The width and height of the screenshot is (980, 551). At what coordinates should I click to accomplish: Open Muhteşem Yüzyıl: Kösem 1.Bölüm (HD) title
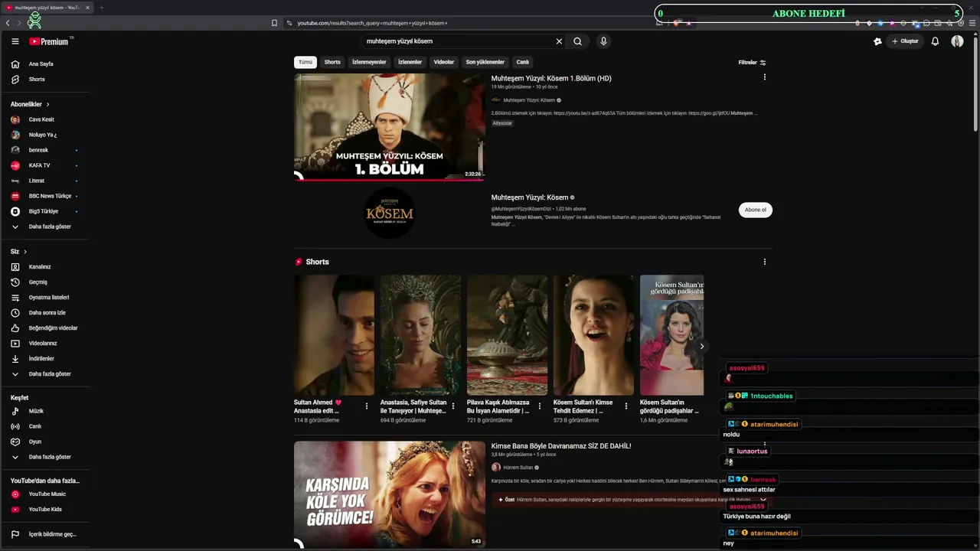click(551, 78)
